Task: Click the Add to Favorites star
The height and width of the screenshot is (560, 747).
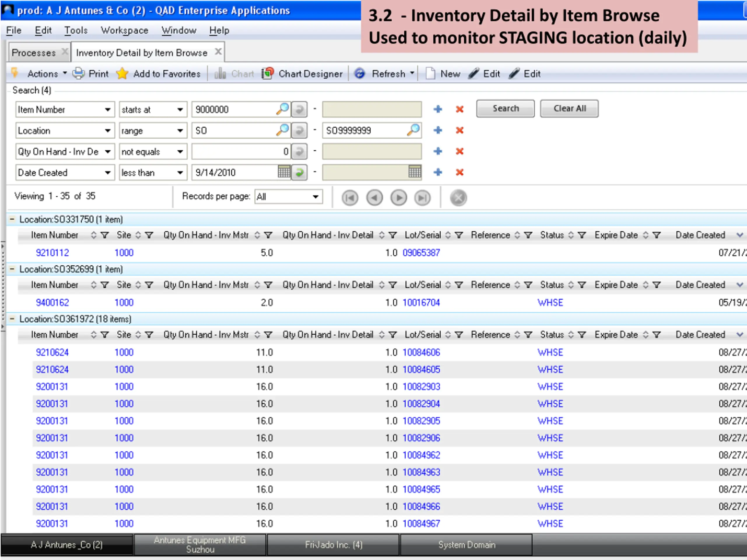Action: 122,73
